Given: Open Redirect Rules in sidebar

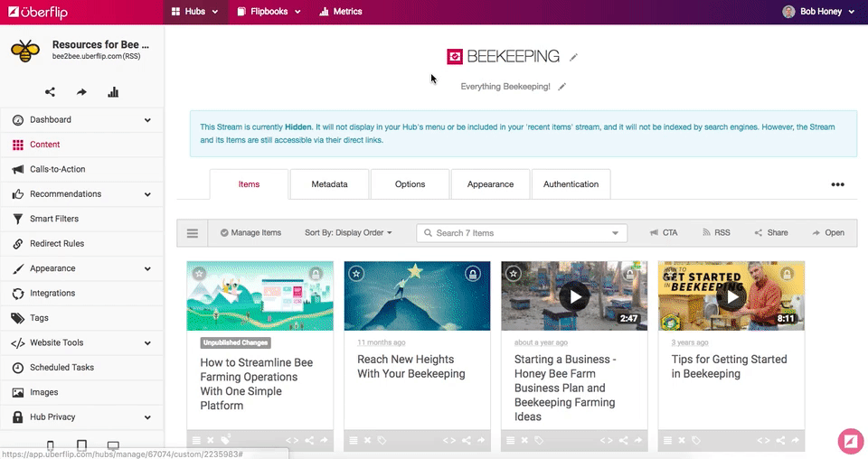Looking at the screenshot, I should click(x=82, y=243).
